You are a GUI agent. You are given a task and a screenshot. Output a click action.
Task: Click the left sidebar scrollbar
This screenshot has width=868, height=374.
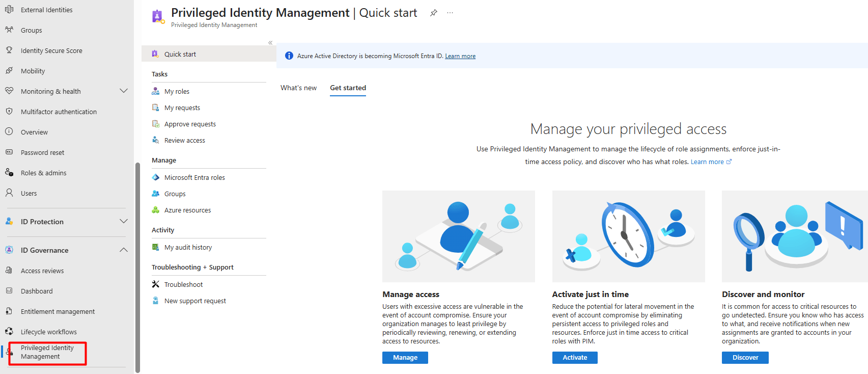(137, 268)
